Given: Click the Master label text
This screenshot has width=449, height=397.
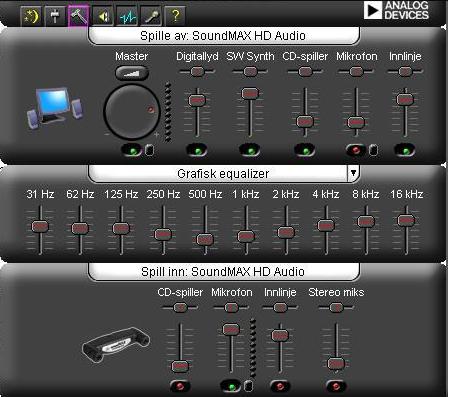Looking at the screenshot, I should point(132,56).
